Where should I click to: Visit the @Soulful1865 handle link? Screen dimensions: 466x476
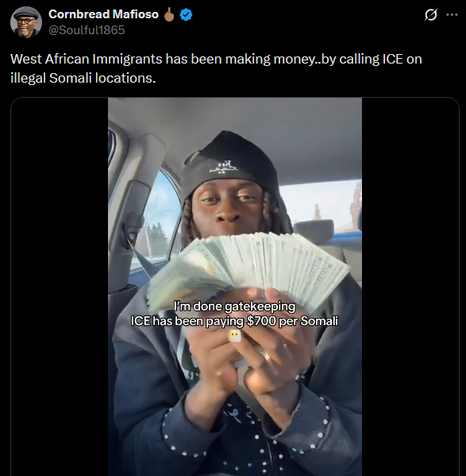87,30
